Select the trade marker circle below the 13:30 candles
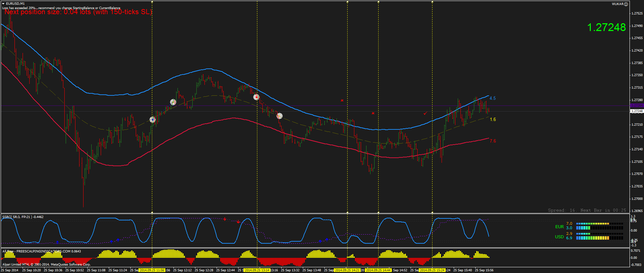The image size is (644, 273). 279,116
